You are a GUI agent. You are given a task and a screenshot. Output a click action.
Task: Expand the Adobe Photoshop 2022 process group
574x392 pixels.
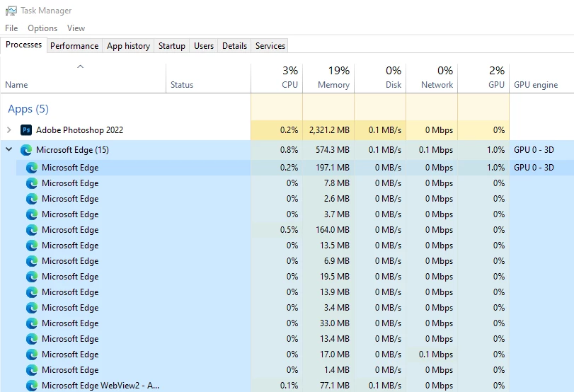[9, 130]
